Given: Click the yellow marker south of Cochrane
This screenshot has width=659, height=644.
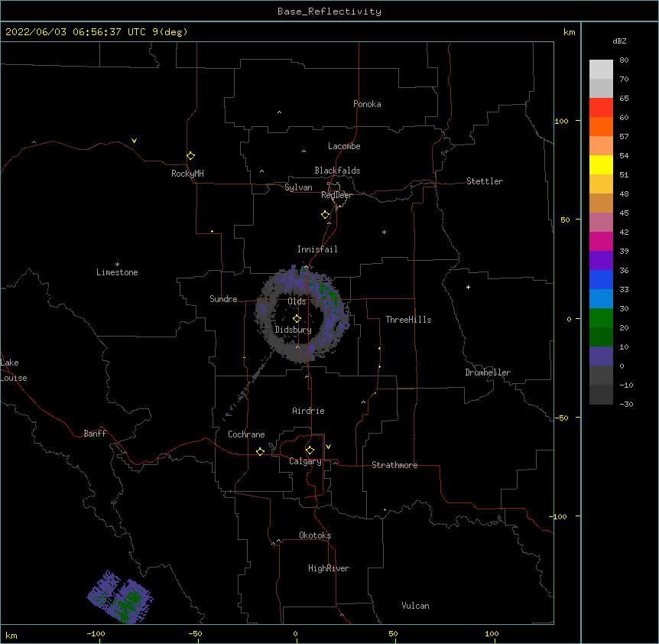Looking at the screenshot, I should [x=261, y=451].
